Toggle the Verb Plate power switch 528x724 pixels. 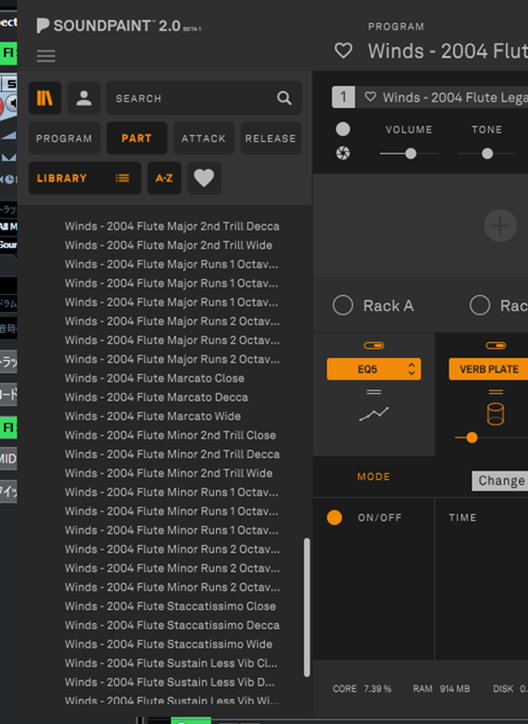496,345
